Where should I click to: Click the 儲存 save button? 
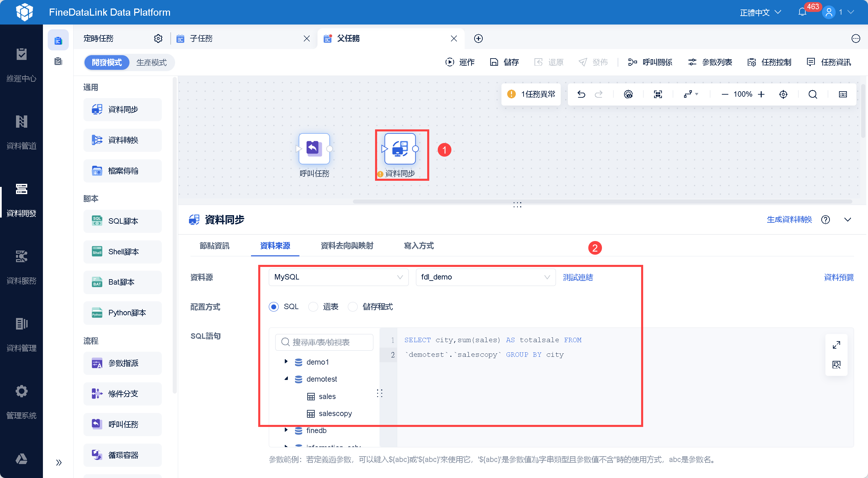tap(504, 62)
